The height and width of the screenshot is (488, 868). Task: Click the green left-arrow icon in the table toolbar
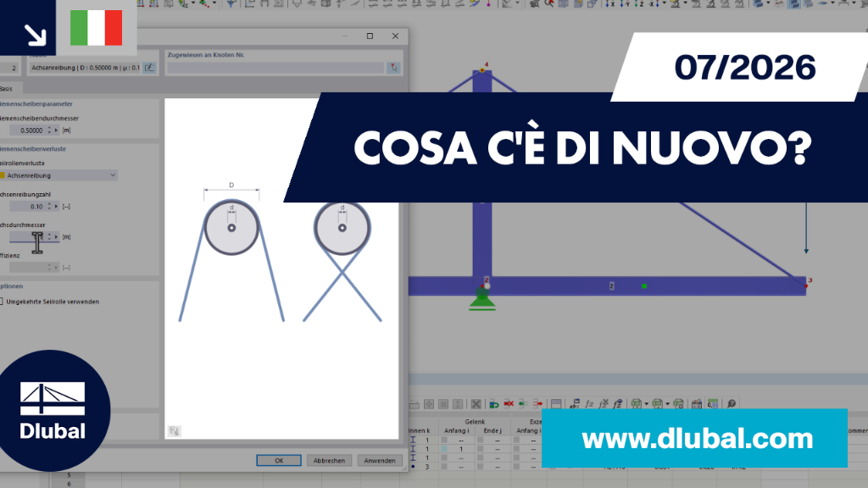click(523, 404)
